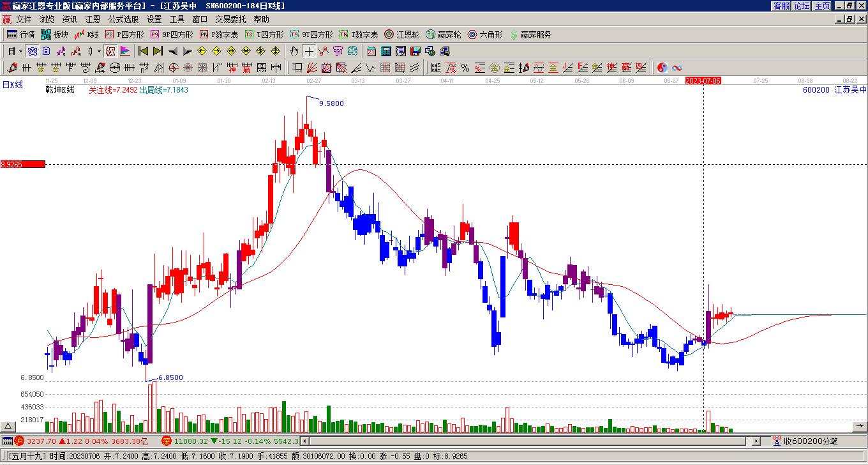Click the blue infinity symbol icon
868x465 pixels.
coord(677,68)
